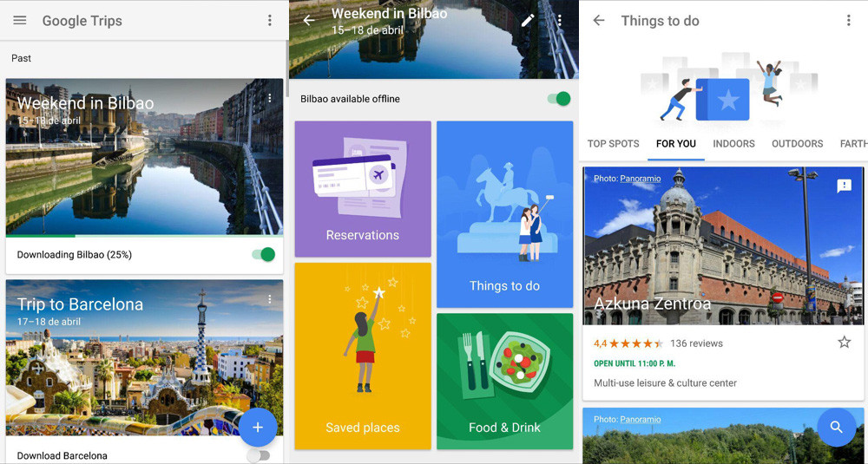
Task: Select the FOR YOU tab
Action: click(676, 144)
